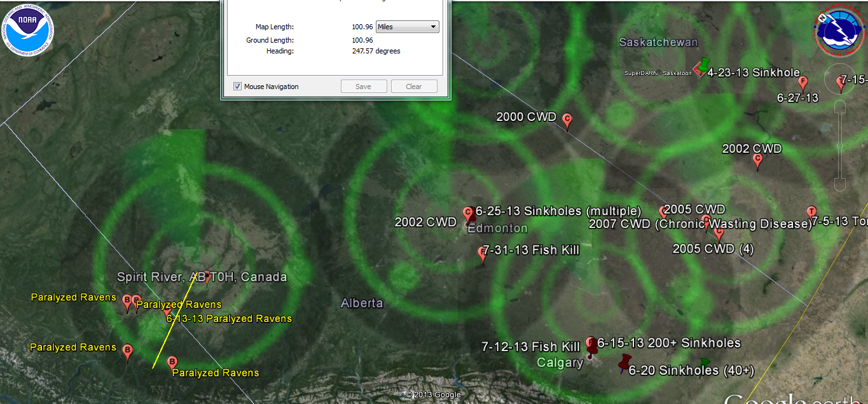Click the Calgary city label
Viewport: 868px width, 404px height.
560,363
